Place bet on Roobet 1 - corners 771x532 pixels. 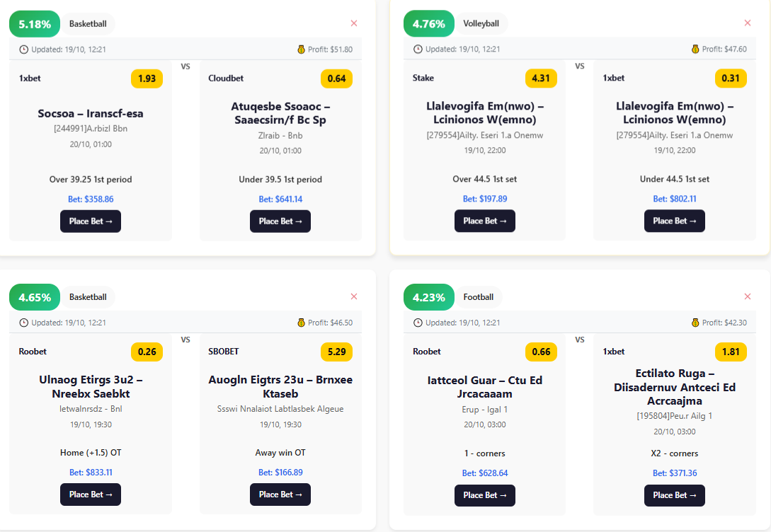click(485, 495)
